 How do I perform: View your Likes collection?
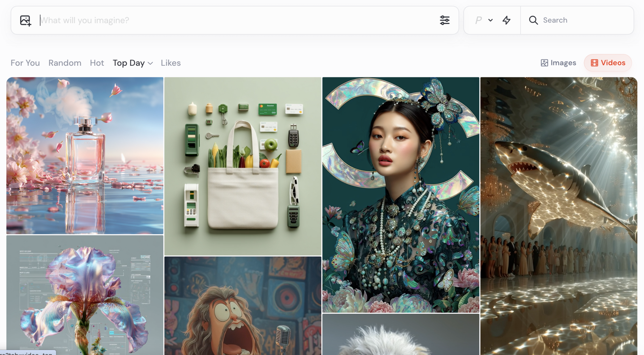pyautogui.click(x=170, y=63)
